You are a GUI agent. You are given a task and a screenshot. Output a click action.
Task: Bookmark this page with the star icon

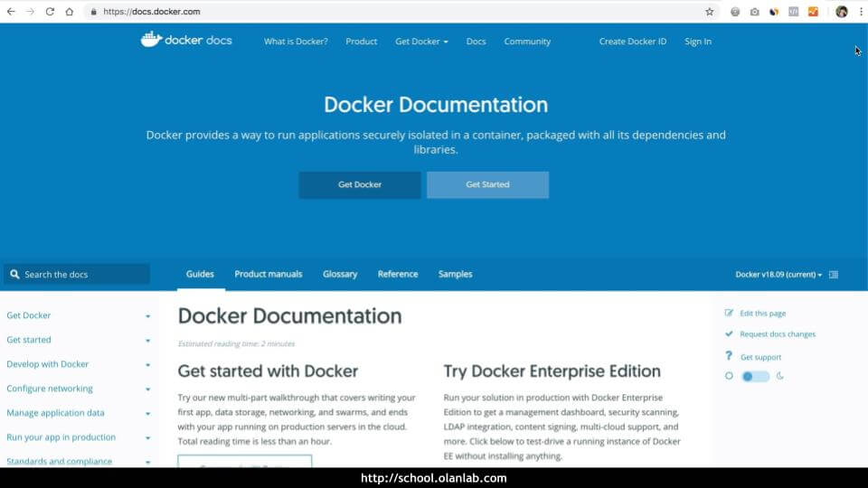click(710, 12)
